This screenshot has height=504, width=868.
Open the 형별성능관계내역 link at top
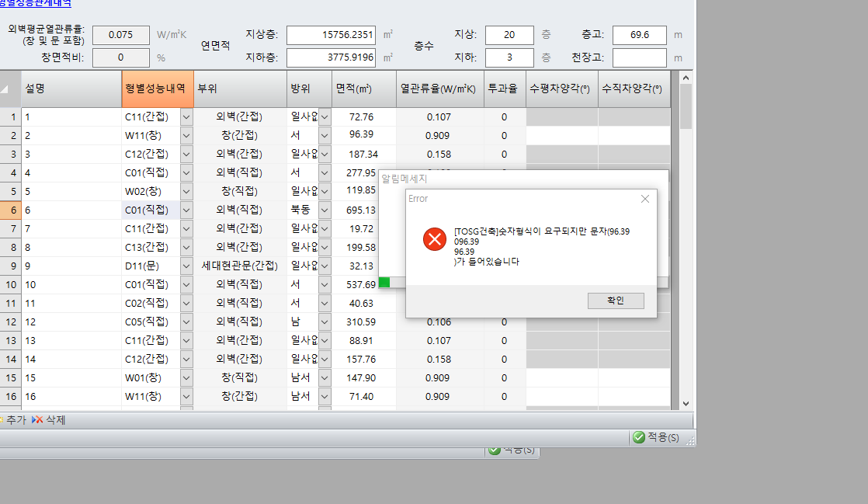[35, 4]
